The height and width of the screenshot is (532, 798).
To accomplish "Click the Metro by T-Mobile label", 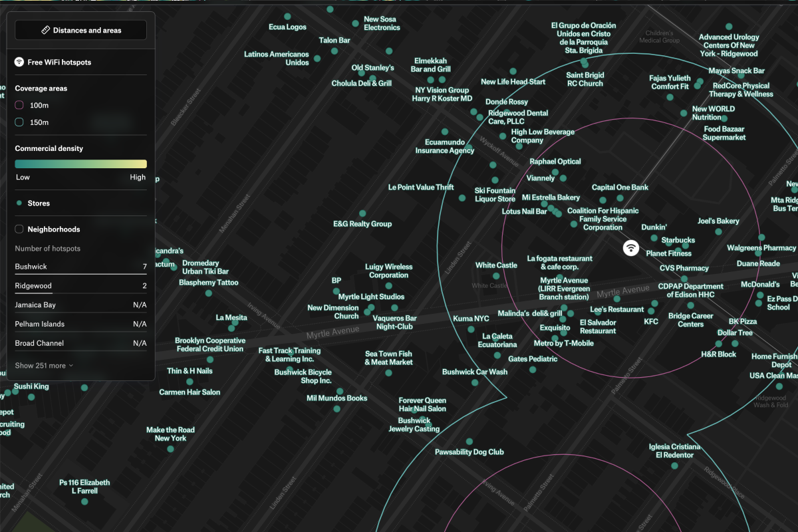I will pos(564,343).
